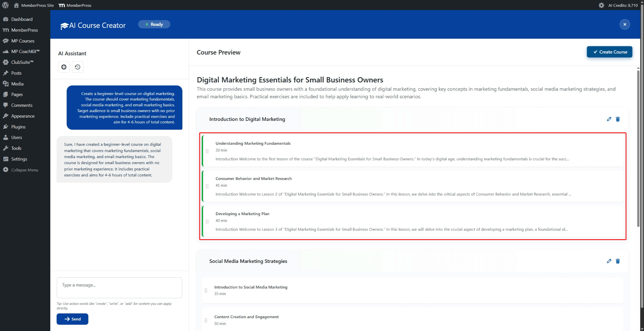Open the AI Assistant chat history
The height and width of the screenshot is (331, 644).
coord(77,67)
